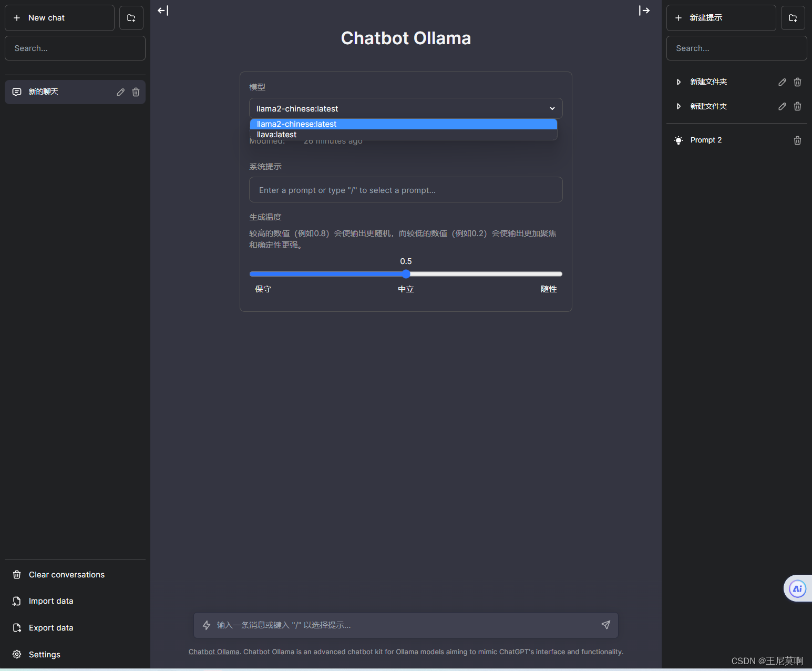Focus the prompts Search field
The height and width of the screenshot is (671, 812).
coord(737,48)
